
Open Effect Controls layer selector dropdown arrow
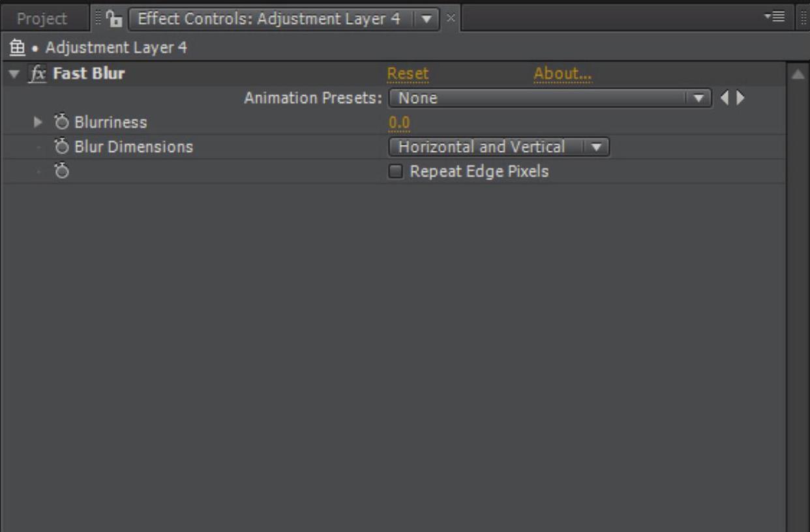click(427, 18)
